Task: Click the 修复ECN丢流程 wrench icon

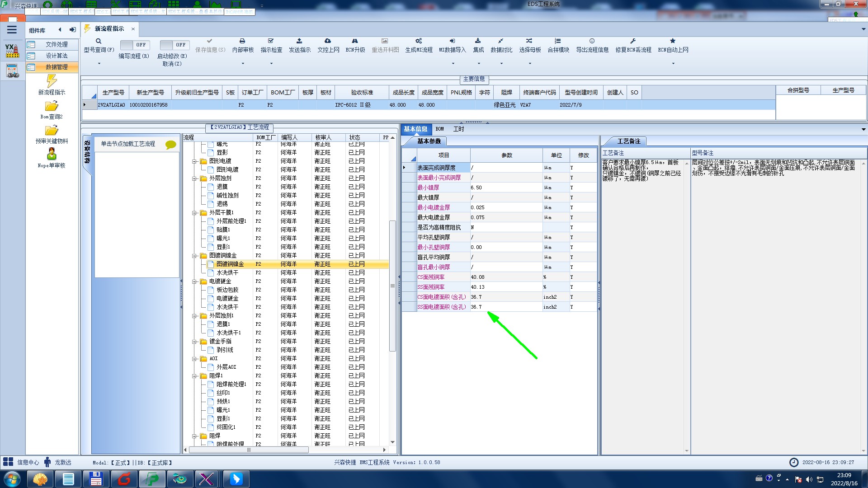Action: click(x=633, y=41)
